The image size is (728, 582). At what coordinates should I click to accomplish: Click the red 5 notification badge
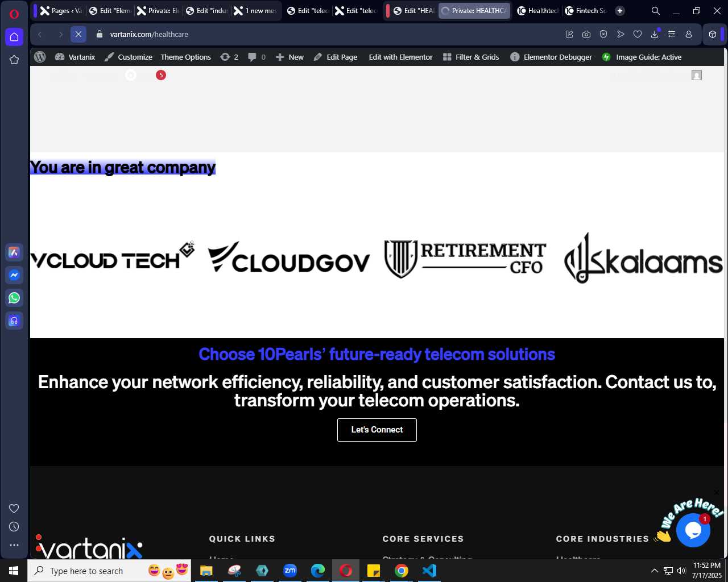click(161, 75)
